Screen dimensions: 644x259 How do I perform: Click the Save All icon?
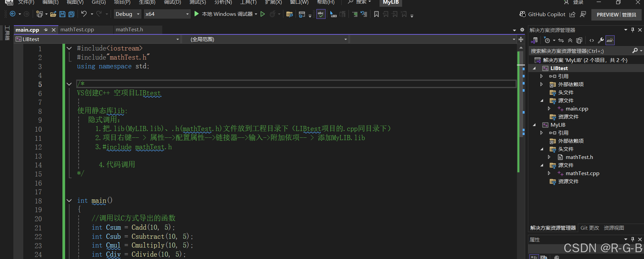(x=71, y=14)
